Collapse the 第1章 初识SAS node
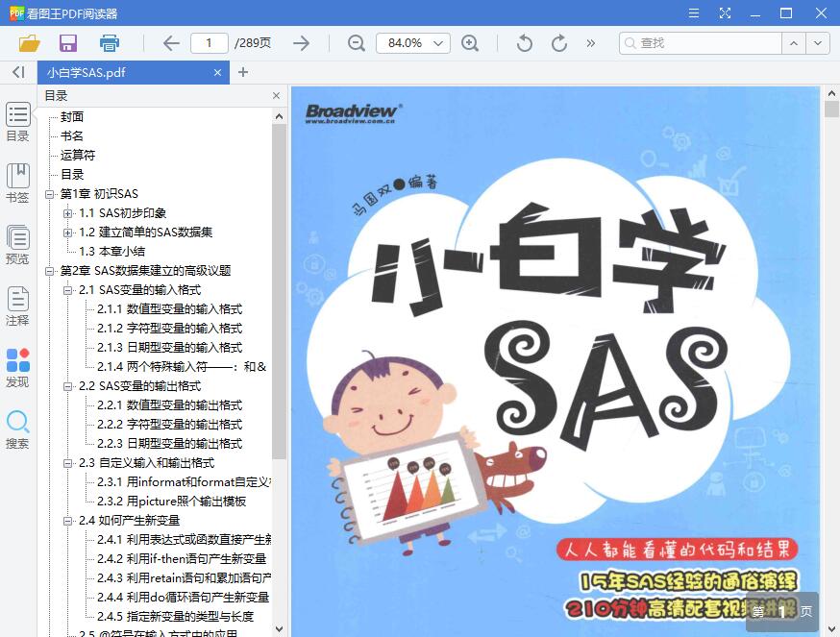 50,194
